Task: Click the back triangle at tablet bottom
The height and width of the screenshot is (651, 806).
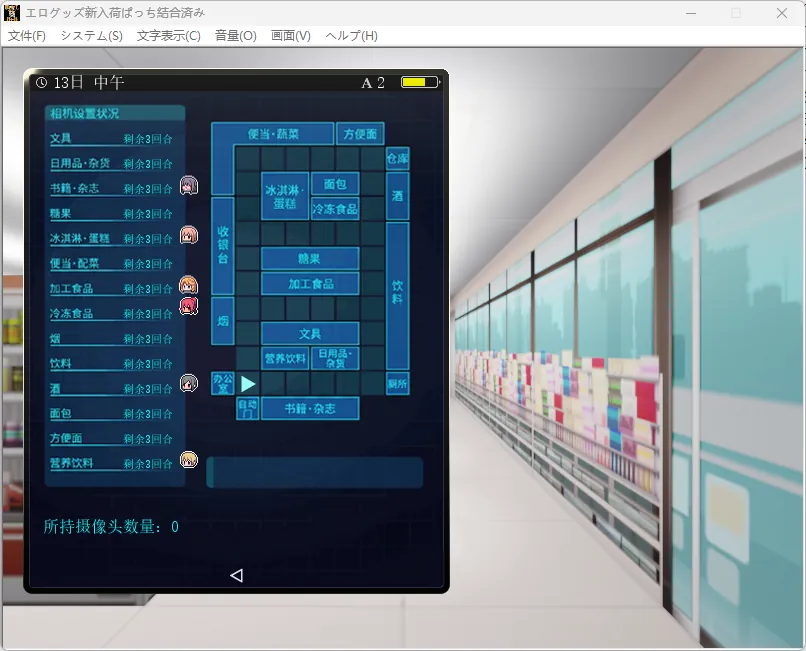Action: coord(236,575)
